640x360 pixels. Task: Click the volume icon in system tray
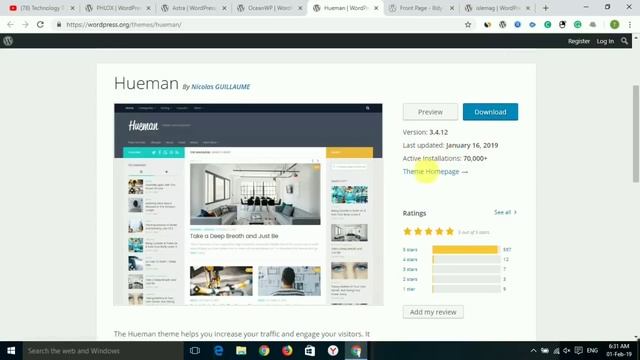(x=567, y=351)
